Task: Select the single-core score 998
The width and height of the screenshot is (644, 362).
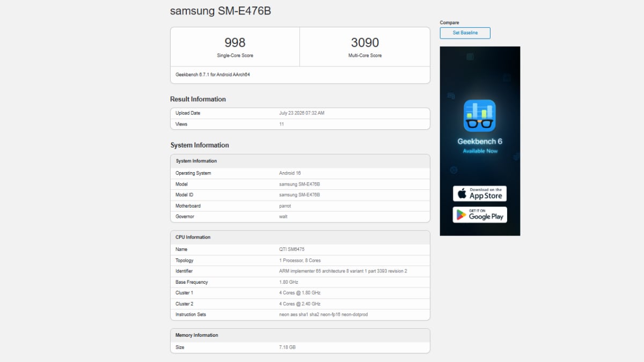Action: (x=235, y=42)
